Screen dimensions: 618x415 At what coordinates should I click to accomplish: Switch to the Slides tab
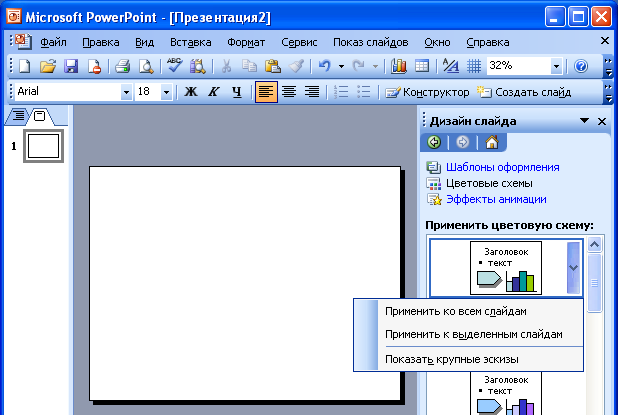(x=40, y=116)
